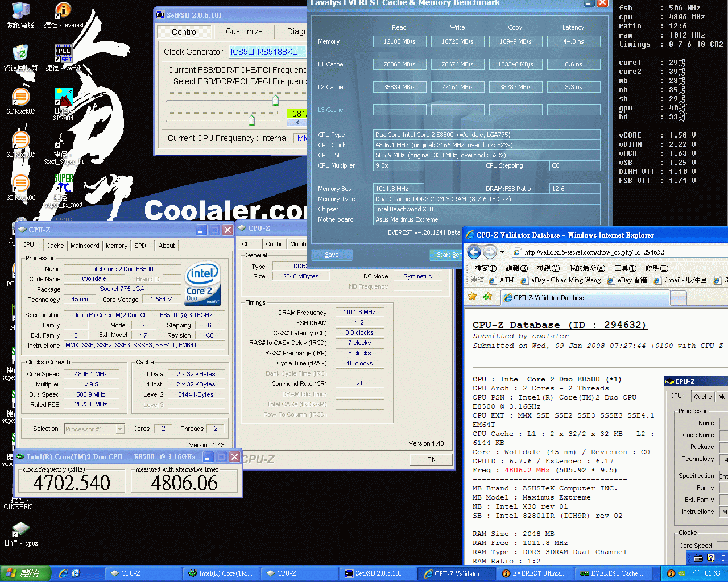Image resolution: width=728 pixels, height=582 pixels.
Task: Click the IE Back navigation button
Action: pyautogui.click(x=474, y=252)
